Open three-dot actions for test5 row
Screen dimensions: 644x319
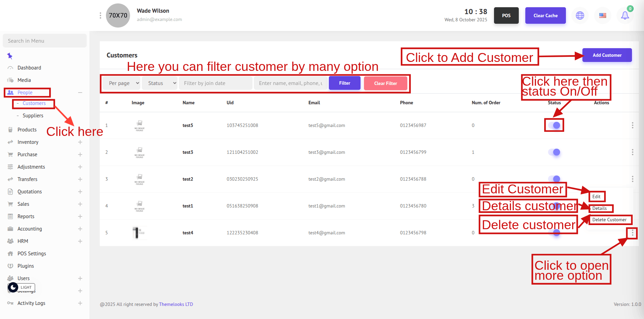click(x=632, y=125)
